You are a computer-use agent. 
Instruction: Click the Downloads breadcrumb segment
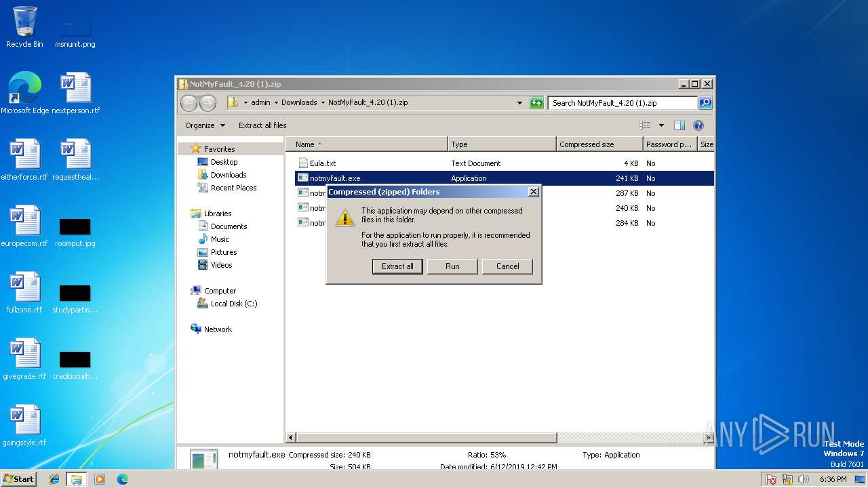(x=299, y=103)
